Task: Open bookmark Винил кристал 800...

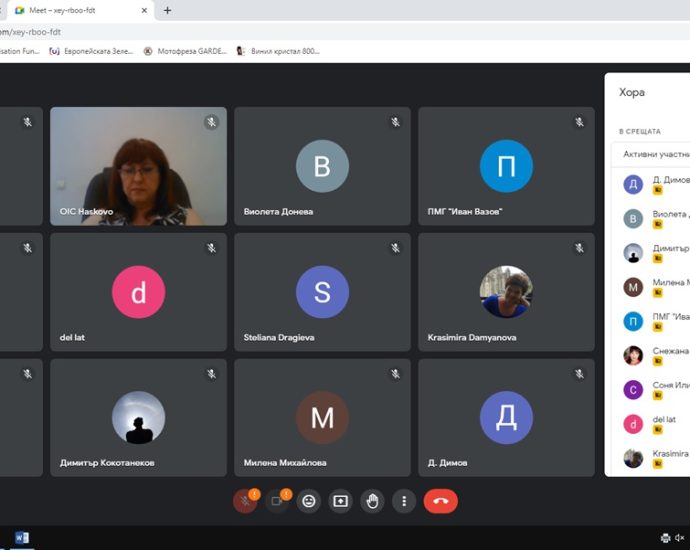Action: [x=278, y=51]
